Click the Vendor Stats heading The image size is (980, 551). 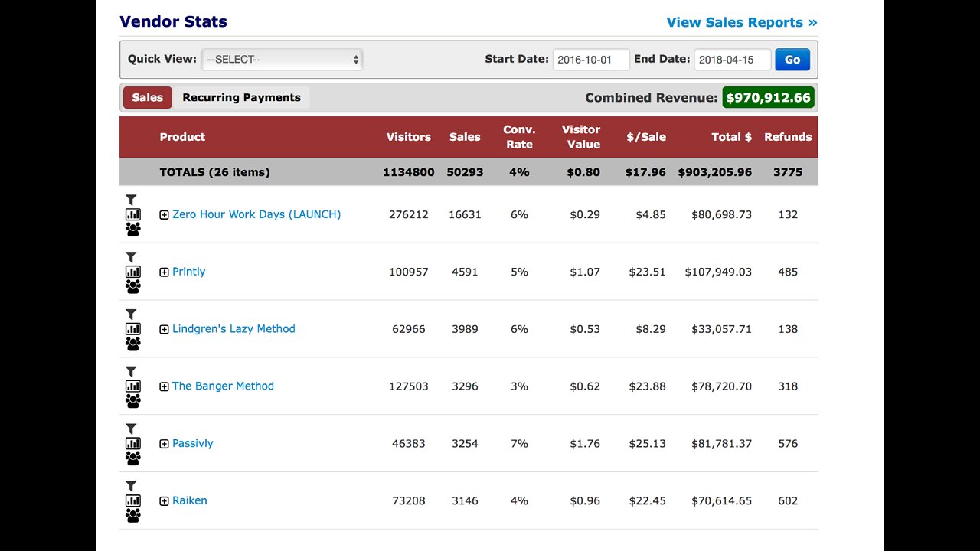(x=173, y=21)
